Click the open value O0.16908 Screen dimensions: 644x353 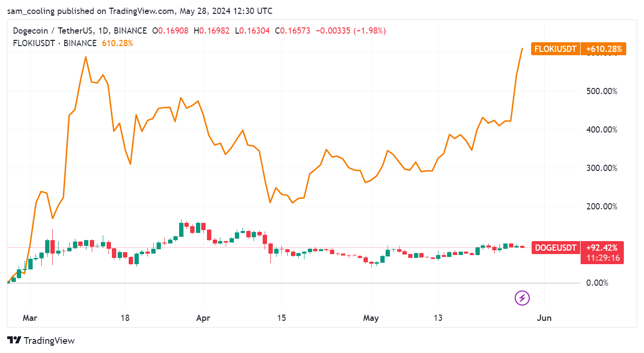[x=171, y=31]
